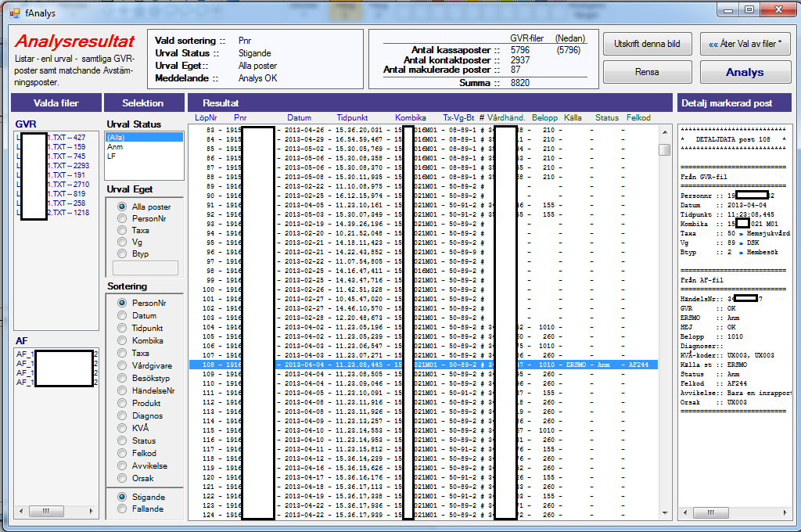Image resolution: width=801 pixels, height=532 pixels.
Task: Choose Fallande sort order
Action: tap(122, 509)
